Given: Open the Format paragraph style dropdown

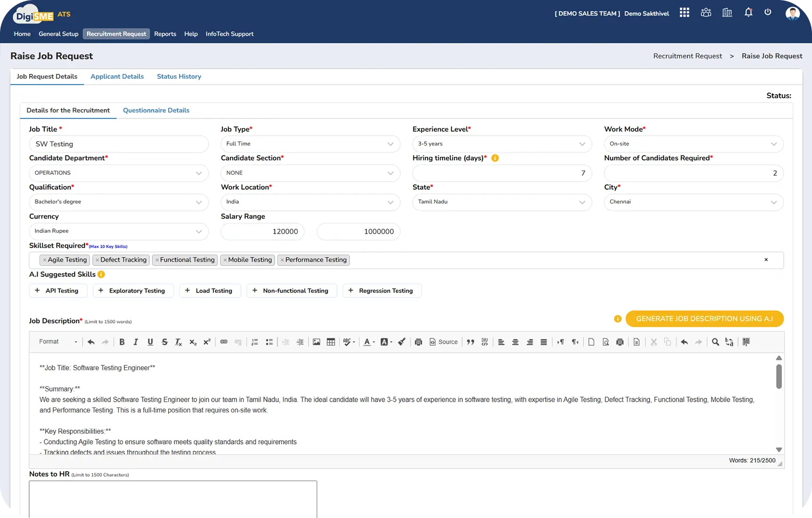Looking at the screenshot, I should pos(57,342).
